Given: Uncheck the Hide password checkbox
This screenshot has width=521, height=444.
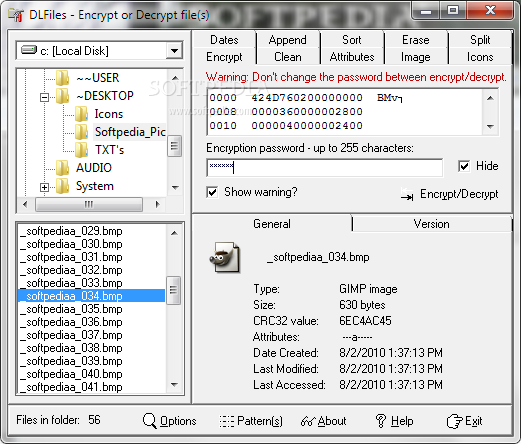Looking at the screenshot, I should tap(464, 166).
